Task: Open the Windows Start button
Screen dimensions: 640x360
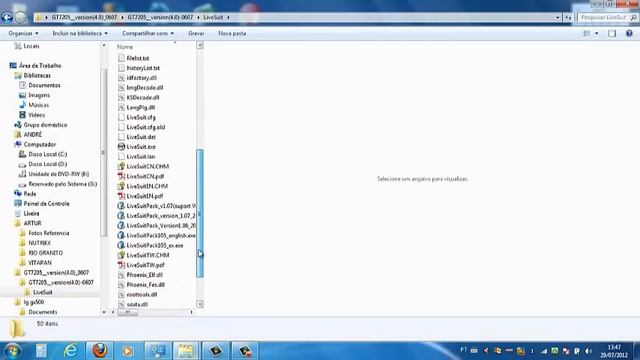Action: [11, 351]
